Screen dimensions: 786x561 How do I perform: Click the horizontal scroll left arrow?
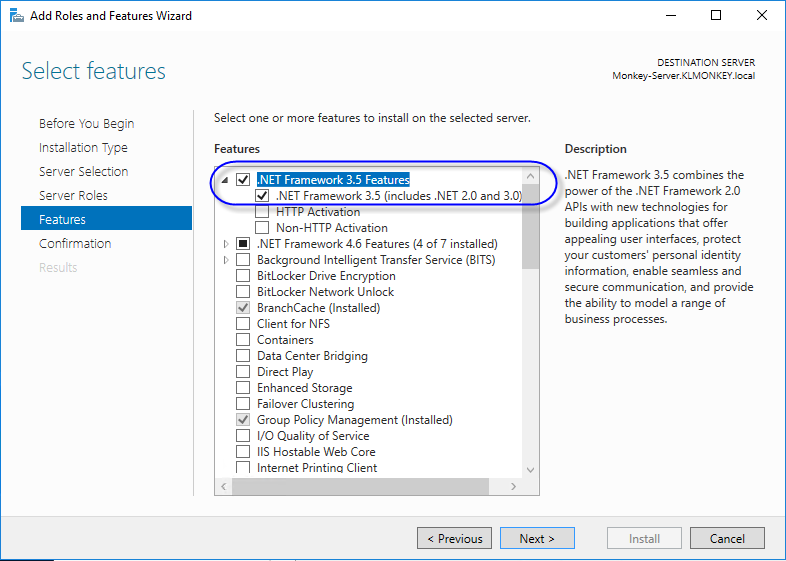pyautogui.click(x=224, y=486)
